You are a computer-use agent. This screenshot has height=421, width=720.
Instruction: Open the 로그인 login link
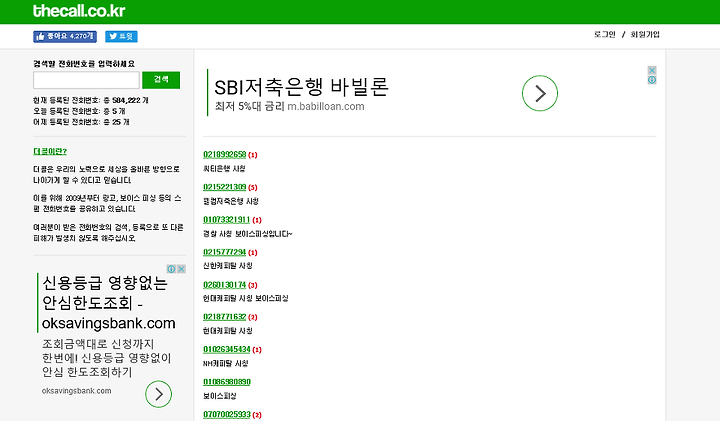[x=604, y=34]
